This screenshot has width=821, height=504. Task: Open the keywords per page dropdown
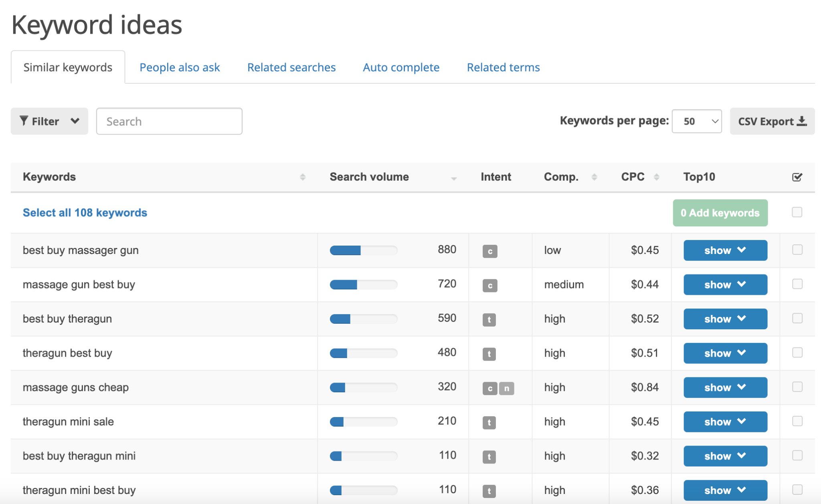pyautogui.click(x=696, y=121)
